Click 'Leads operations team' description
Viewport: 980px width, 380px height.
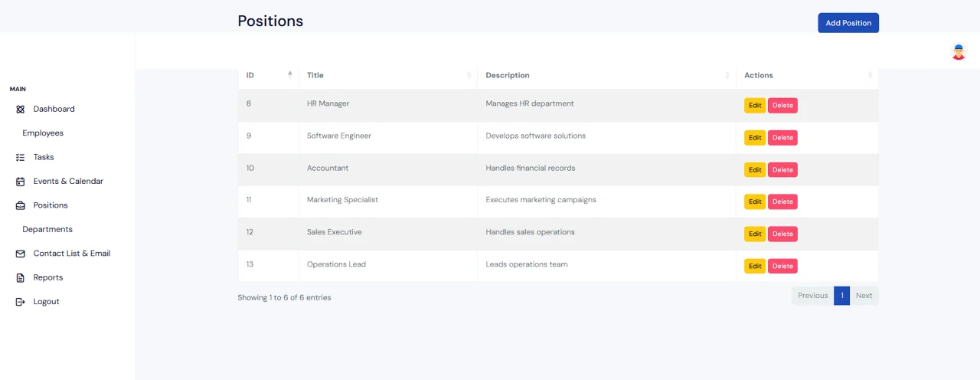click(x=527, y=264)
